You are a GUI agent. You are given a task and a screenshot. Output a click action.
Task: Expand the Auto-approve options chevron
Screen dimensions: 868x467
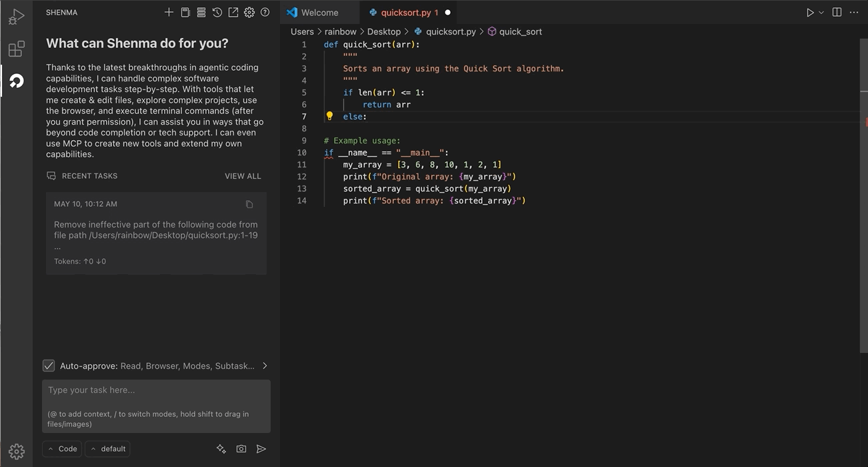click(x=265, y=366)
